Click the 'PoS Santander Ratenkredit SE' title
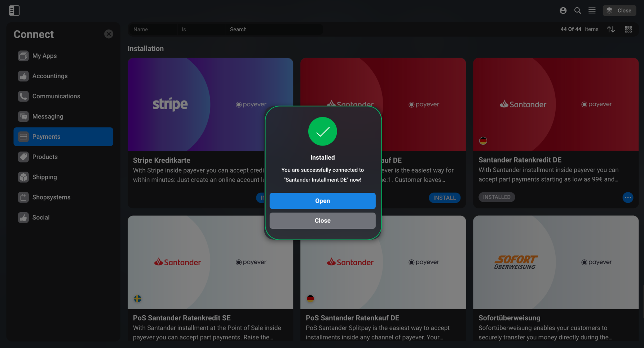Viewport: 644px width, 348px height. point(182,318)
